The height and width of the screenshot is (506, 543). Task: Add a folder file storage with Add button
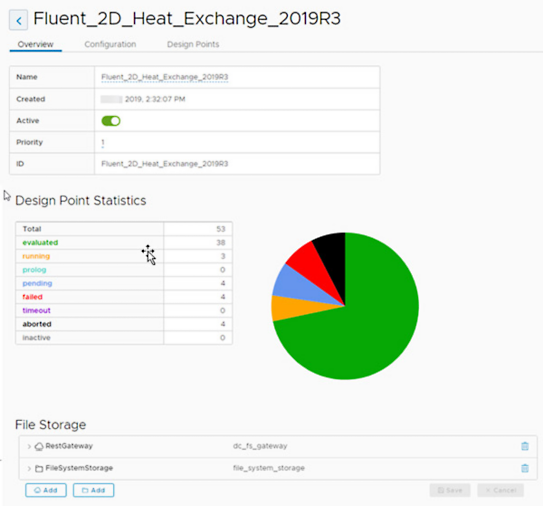[94, 490]
